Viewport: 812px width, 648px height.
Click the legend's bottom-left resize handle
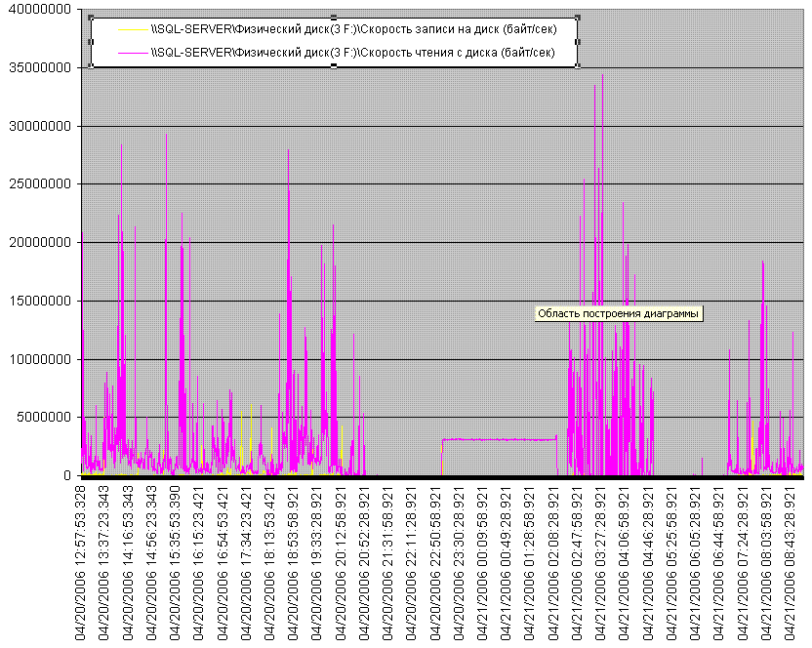pyautogui.click(x=91, y=66)
